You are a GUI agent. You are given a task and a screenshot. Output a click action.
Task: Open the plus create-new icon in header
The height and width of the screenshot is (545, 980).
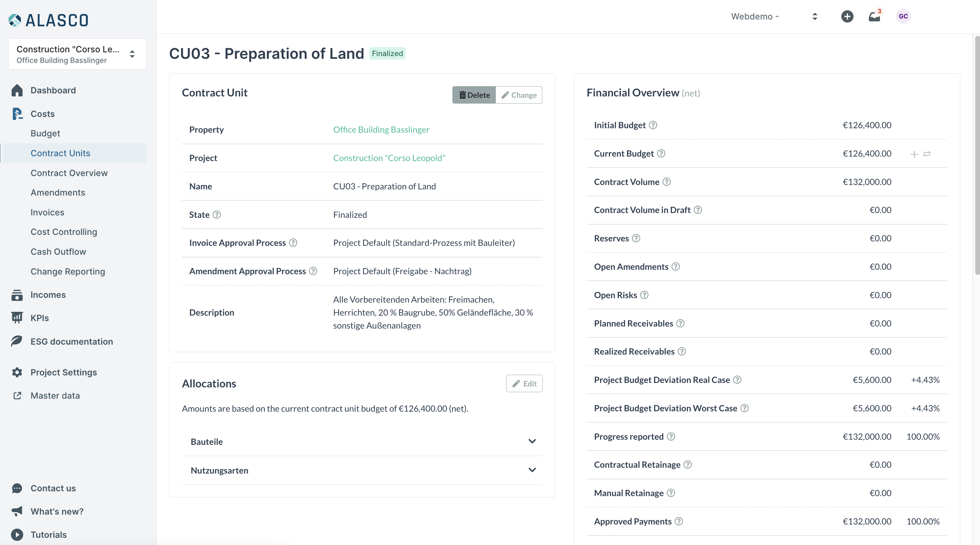(847, 16)
